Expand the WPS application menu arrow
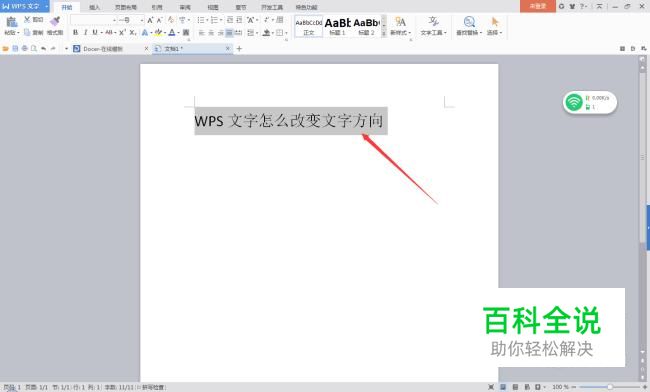 46,6
